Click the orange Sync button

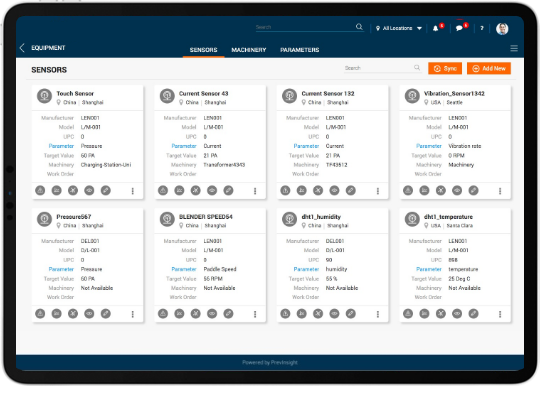click(x=445, y=69)
